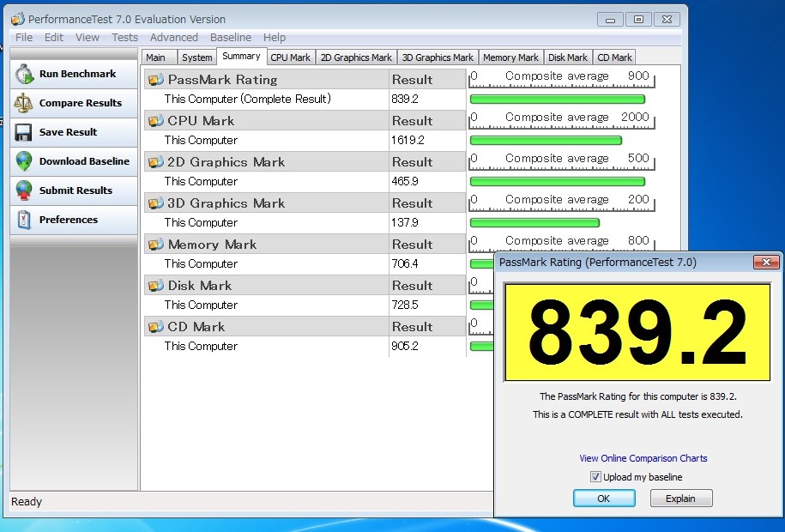
Task: Switch to the CD Mark tab
Action: click(x=614, y=57)
